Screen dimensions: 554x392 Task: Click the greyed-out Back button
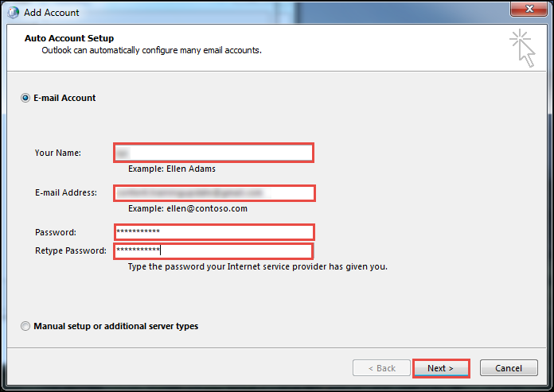380,368
